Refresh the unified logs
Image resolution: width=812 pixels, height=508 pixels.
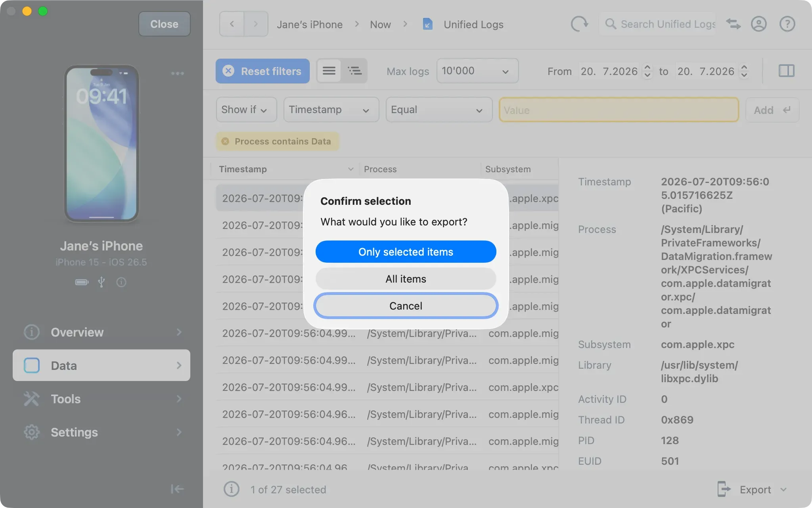[x=579, y=24]
